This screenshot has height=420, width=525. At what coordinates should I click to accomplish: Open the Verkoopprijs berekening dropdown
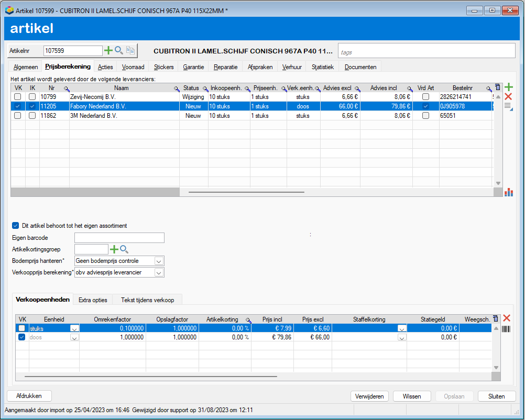point(159,273)
